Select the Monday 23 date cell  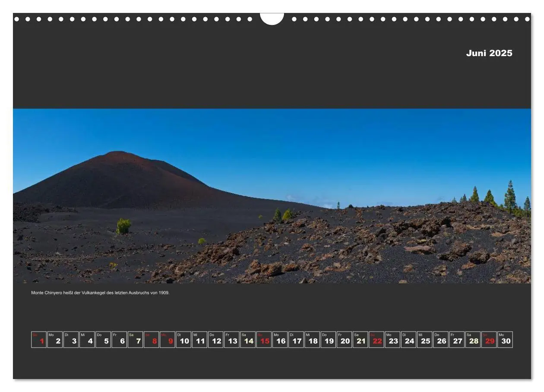point(392,339)
